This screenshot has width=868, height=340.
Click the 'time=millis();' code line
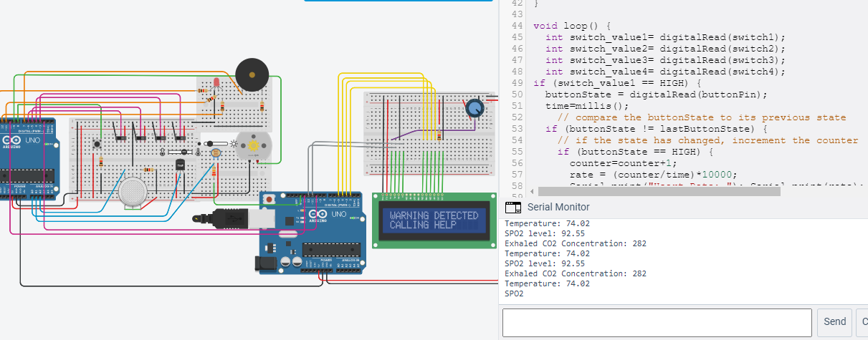click(x=588, y=106)
